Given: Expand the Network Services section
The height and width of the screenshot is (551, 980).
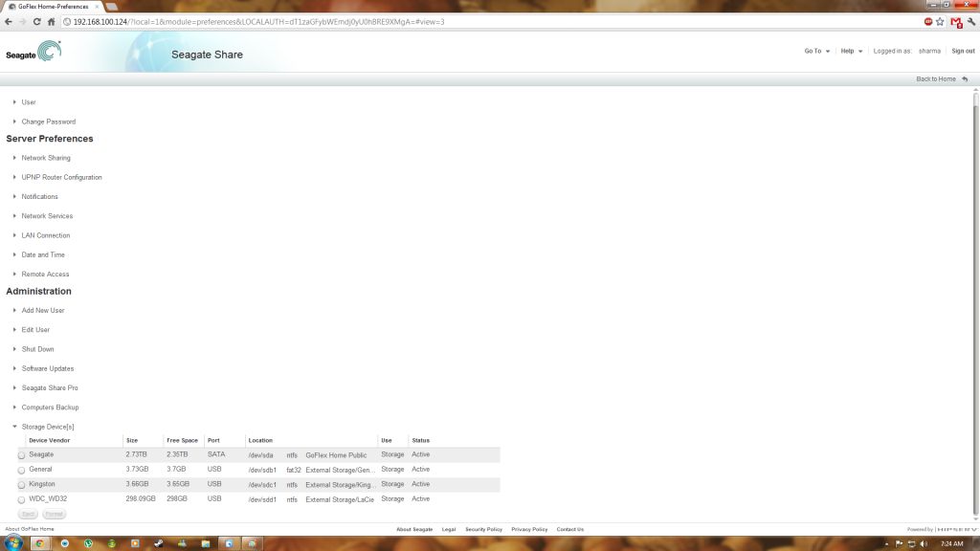Looking at the screenshot, I should 47,216.
